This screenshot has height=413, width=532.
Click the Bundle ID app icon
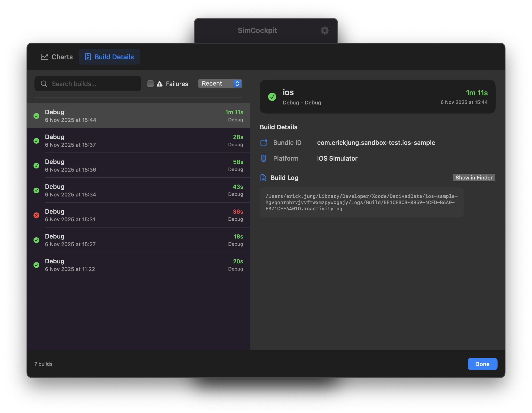point(264,143)
